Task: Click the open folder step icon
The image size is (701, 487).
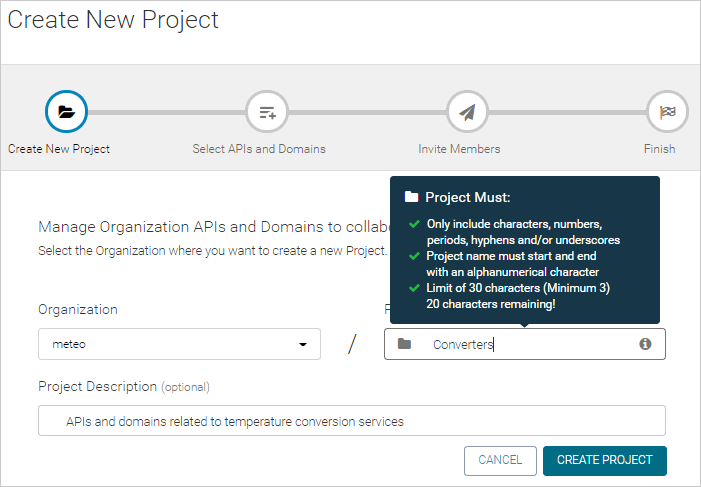Action: pyautogui.click(x=66, y=112)
